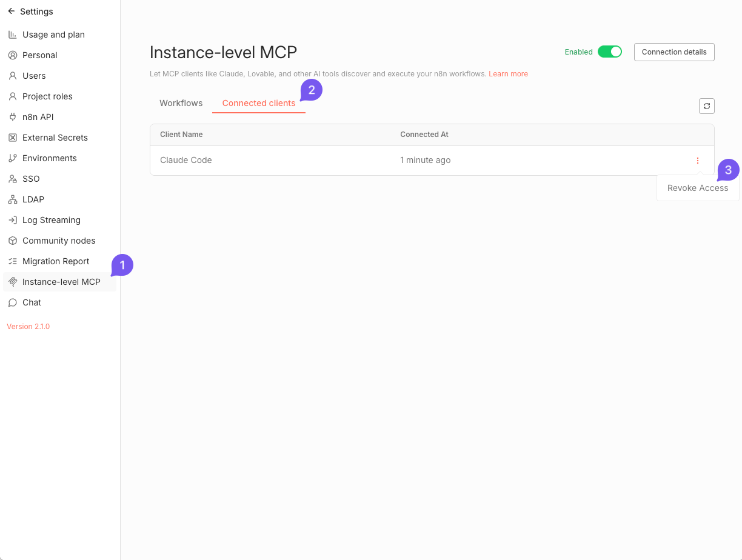Switch to the Workflows tab
Viewport: 742px width, 560px height.
point(181,103)
